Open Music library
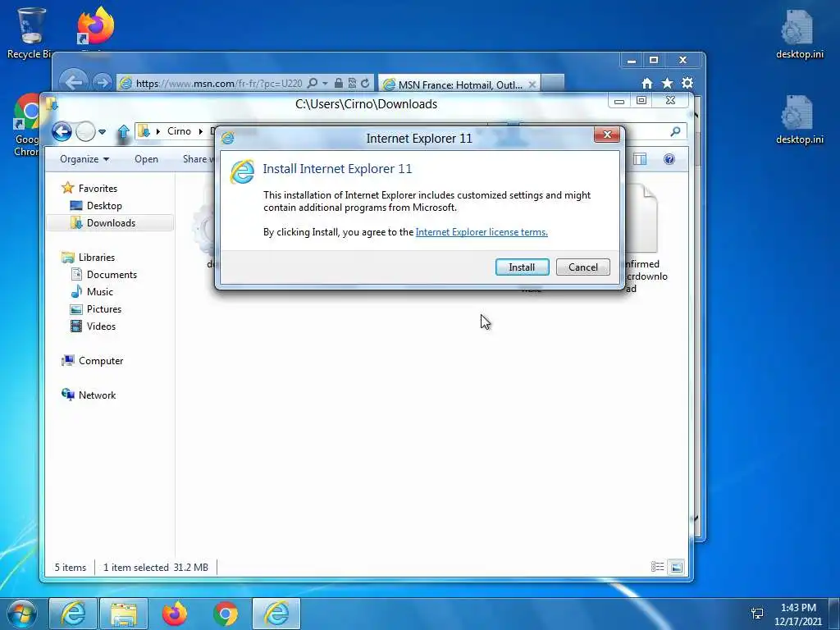This screenshot has height=630, width=840. [x=99, y=291]
